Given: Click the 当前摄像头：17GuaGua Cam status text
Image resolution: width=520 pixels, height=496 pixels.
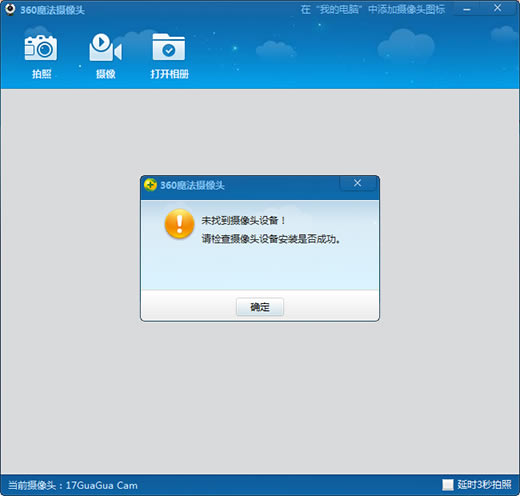Looking at the screenshot, I should tap(73, 485).
